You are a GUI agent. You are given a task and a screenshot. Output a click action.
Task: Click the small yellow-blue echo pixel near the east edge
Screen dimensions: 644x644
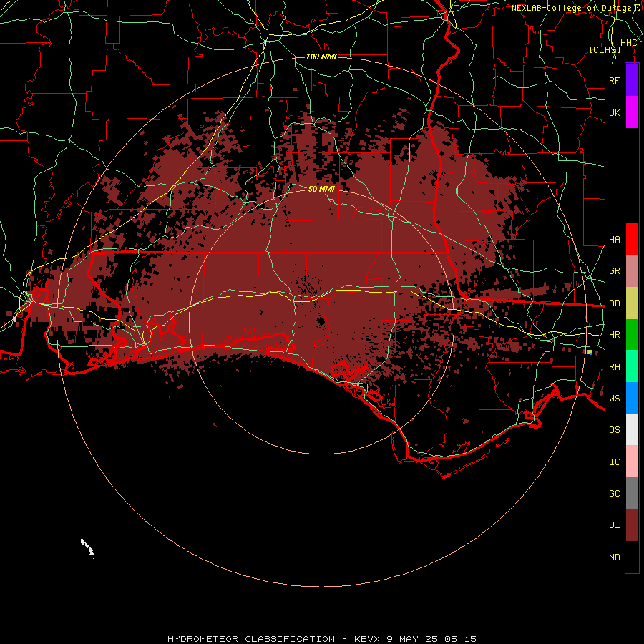tap(590, 352)
